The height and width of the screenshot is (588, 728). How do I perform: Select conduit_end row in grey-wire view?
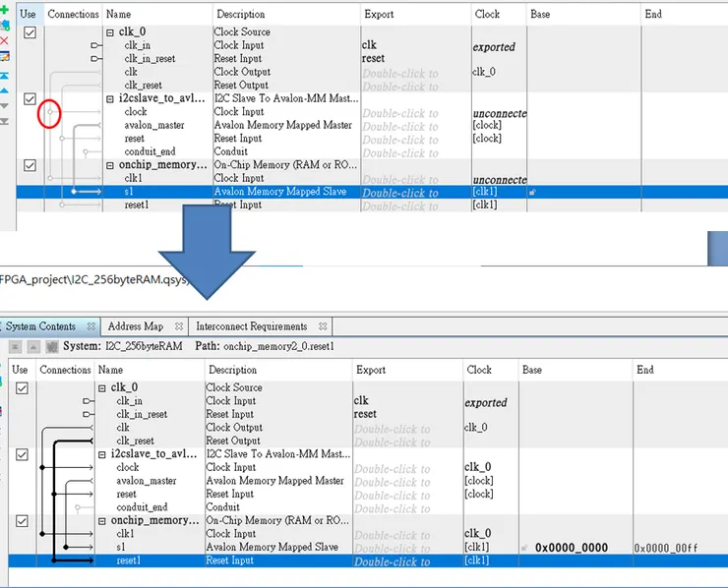[372, 151]
